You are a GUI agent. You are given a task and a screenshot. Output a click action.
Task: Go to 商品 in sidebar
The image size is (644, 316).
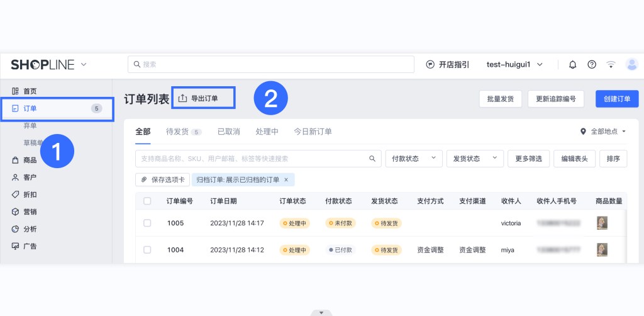pyautogui.click(x=30, y=160)
